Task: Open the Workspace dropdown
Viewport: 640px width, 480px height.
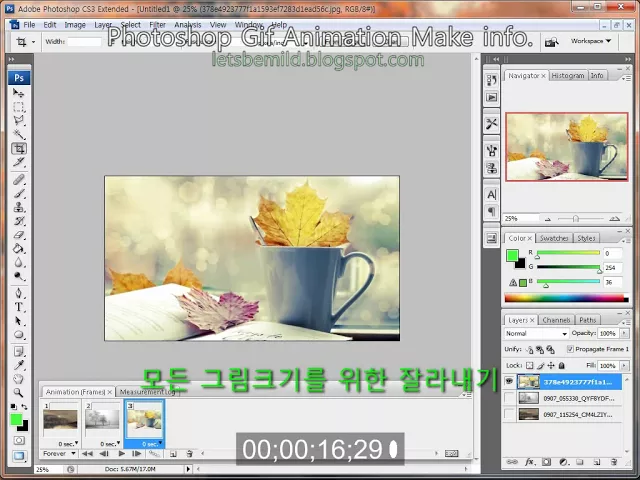Action: click(x=591, y=41)
